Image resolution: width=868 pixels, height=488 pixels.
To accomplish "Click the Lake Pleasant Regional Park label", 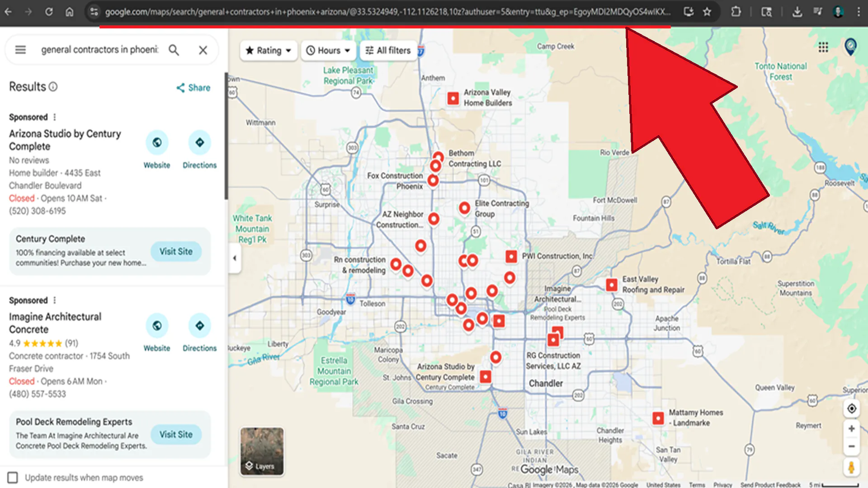I will pyautogui.click(x=348, y=75).
